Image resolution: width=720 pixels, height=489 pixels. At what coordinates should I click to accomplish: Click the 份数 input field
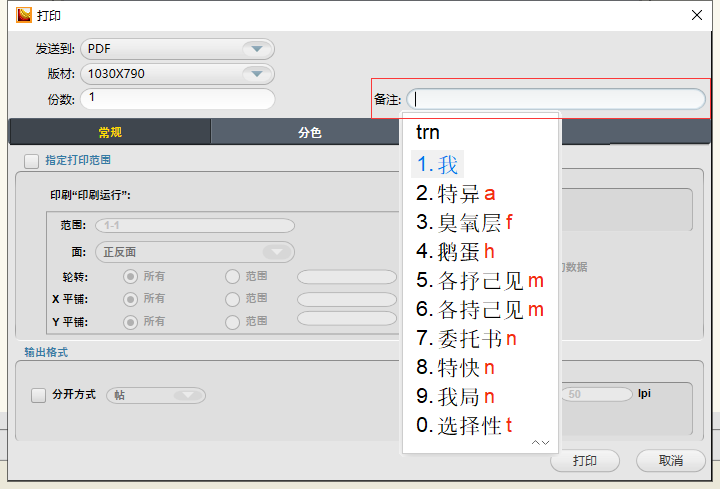click(178, 99)
